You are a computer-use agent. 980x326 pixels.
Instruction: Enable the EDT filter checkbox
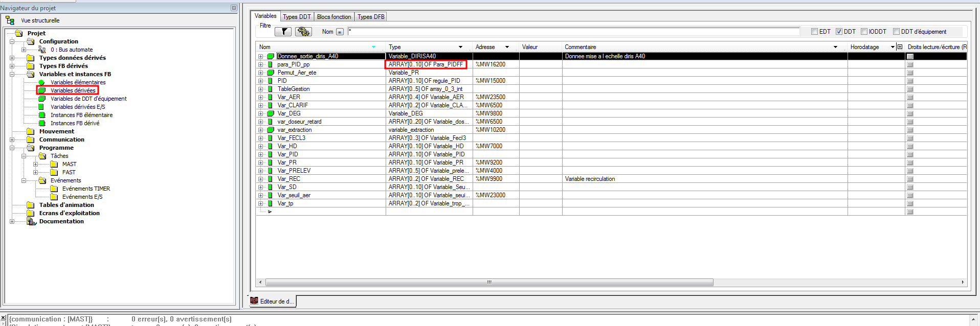[814, 32]
